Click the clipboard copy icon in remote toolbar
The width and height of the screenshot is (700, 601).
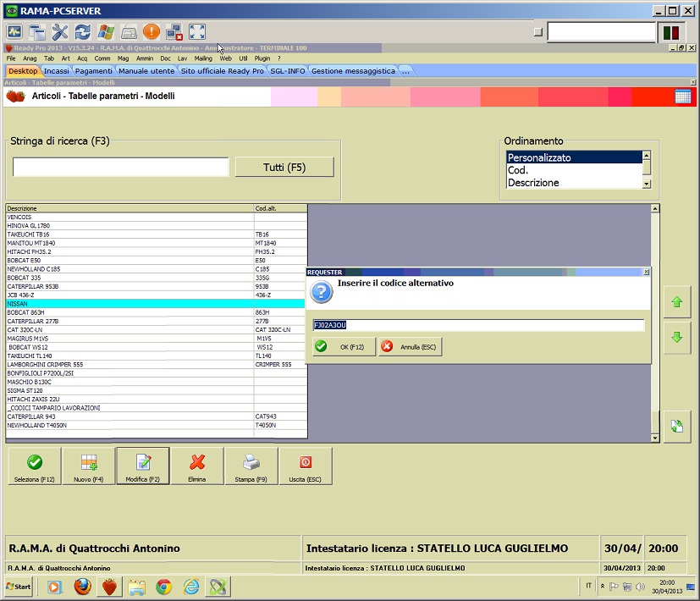37,32
